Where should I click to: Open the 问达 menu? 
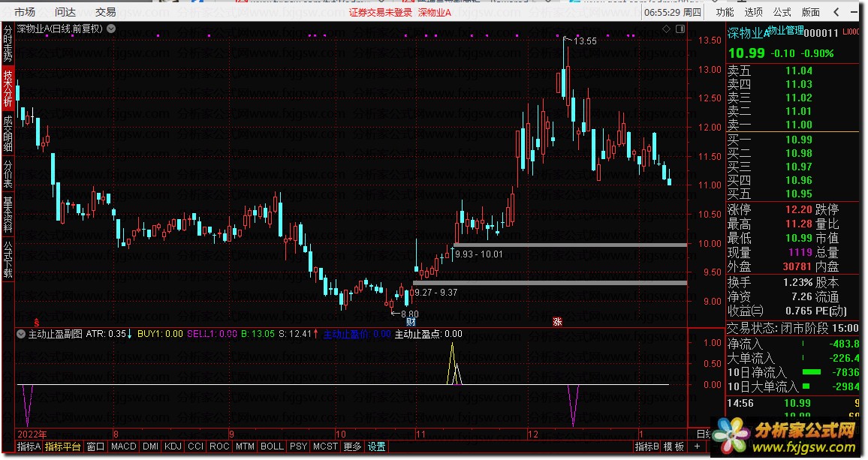[x=65, y=11]
